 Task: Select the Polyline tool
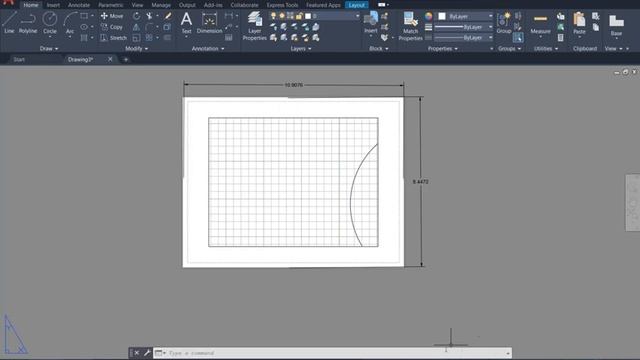(28, 23)
